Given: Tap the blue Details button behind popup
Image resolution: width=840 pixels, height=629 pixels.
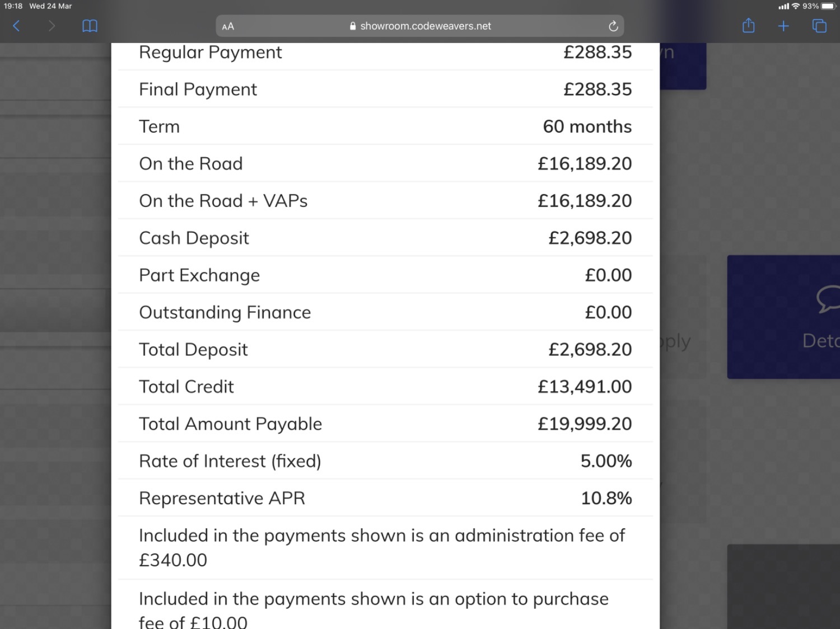Looking at the screenshot, I should pyautogui.click(x=783, y=317).
